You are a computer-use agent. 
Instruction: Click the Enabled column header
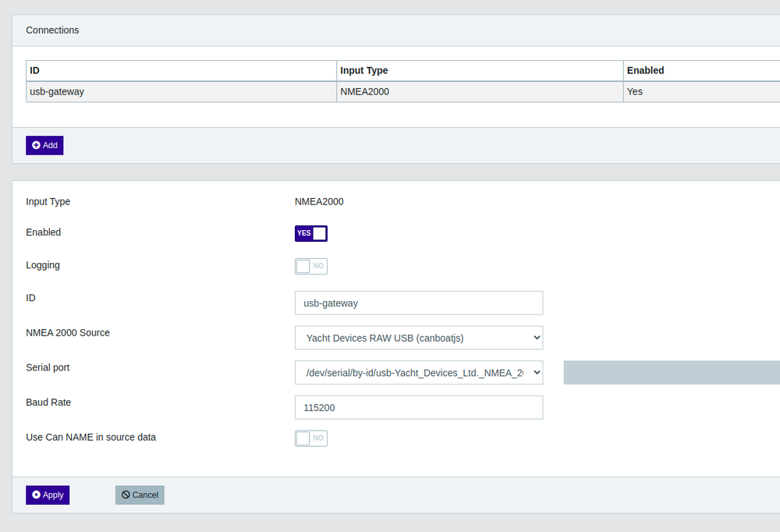pos(645,70)
